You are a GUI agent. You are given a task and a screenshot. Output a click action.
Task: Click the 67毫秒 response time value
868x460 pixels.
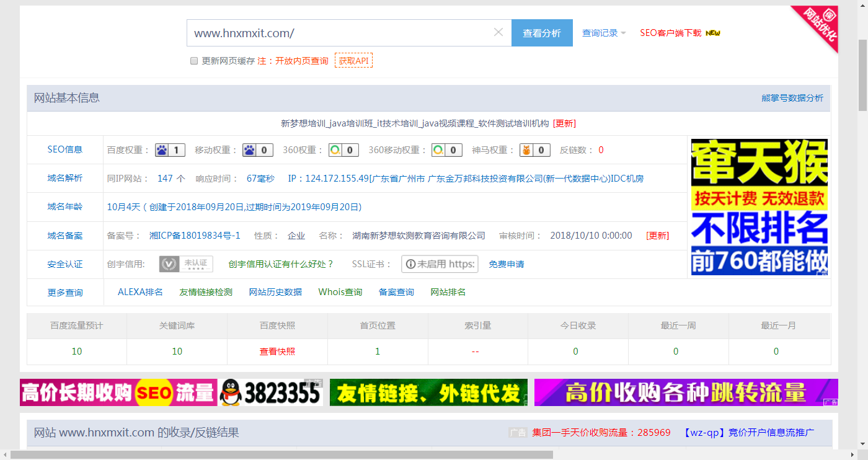pyautogui.click(x=260, y=179)
